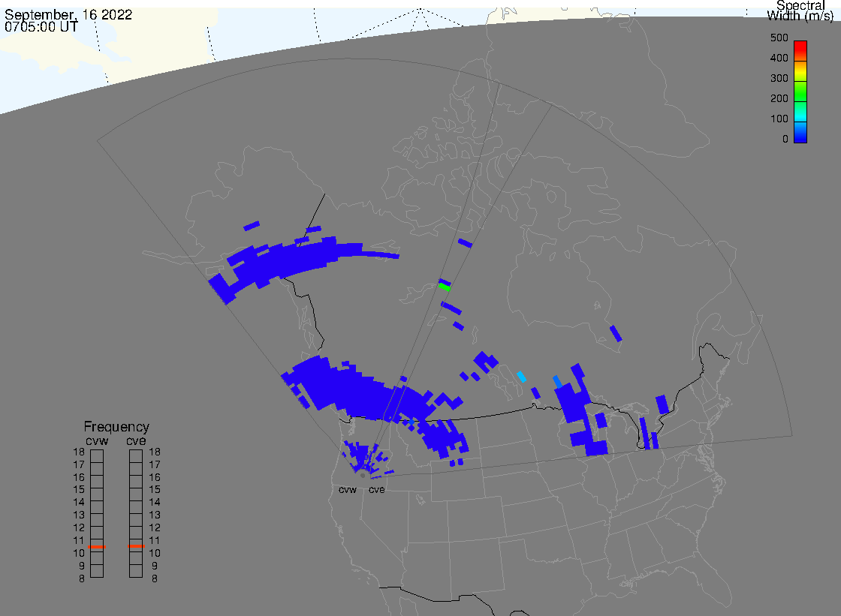
Task: Click the 'Spectral Width (m/s)' legend title
Action: click(x=800, y=11)
